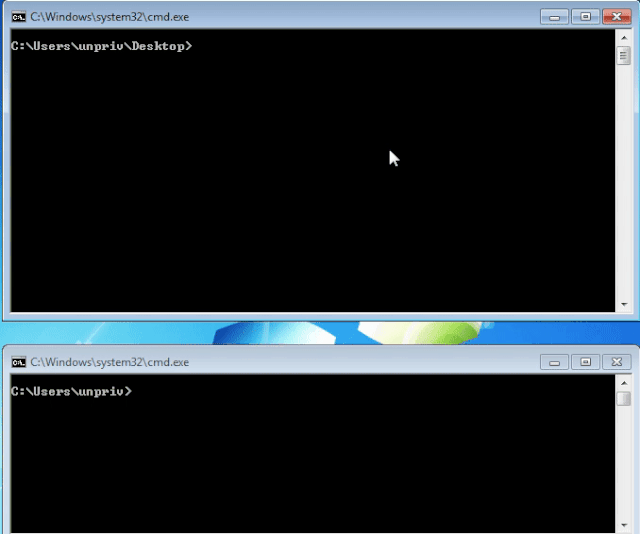Viewport: 640px width, 534px height.
Task: Minimize the top cmd.exe window
Action: (554, 17)
